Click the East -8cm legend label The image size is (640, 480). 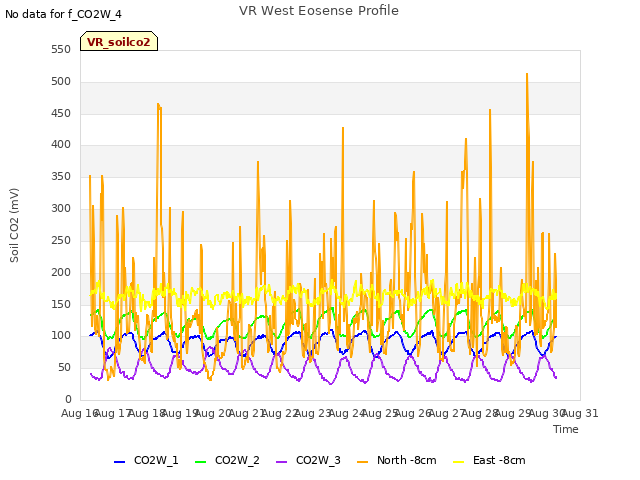pos(499,460)
